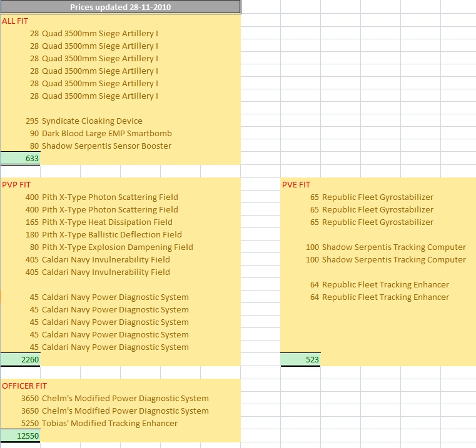Viewport: 476px width, 448px height.
Task: Select 'Pith X-Type Heat Dissipation Field' cell
Action: (107, 222)
